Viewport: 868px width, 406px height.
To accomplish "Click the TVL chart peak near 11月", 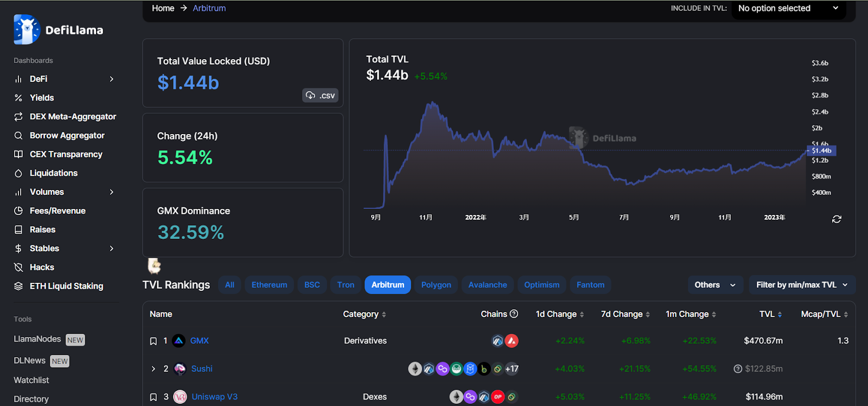I will tap(432, 103).
